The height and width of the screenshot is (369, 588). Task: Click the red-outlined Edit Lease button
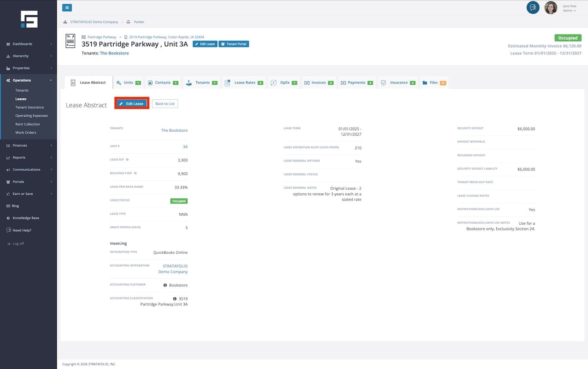[132, 104]
